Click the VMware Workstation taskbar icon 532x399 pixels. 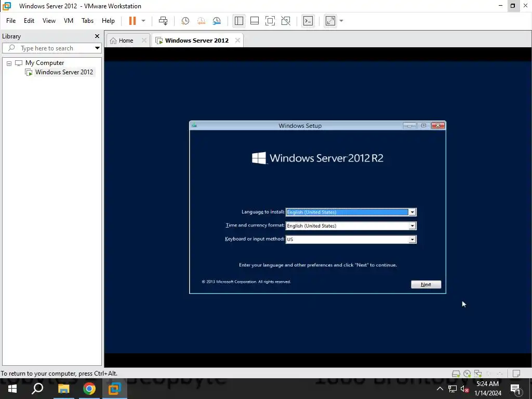tap(115, 389)
